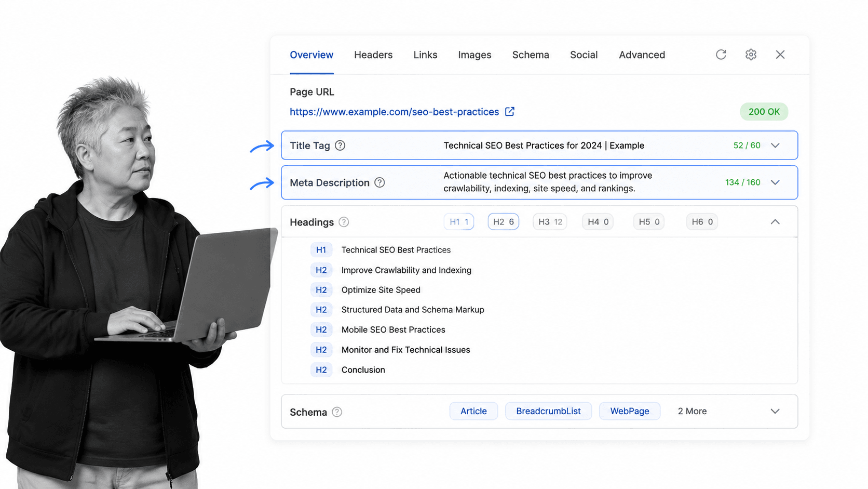The width and height of the screenshot is (868, 489).
Task: Click the H2 badge beside Conclusion
Action: pos(321,370)
